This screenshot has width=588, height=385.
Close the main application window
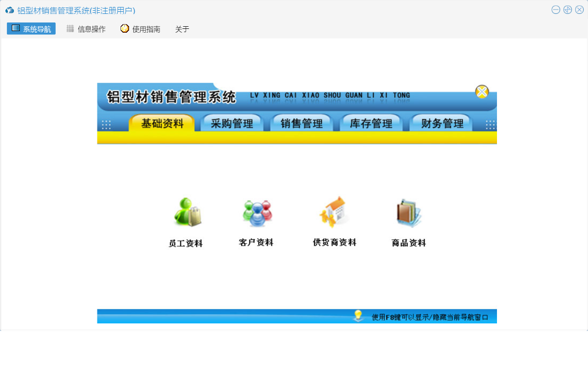(579, 10)
